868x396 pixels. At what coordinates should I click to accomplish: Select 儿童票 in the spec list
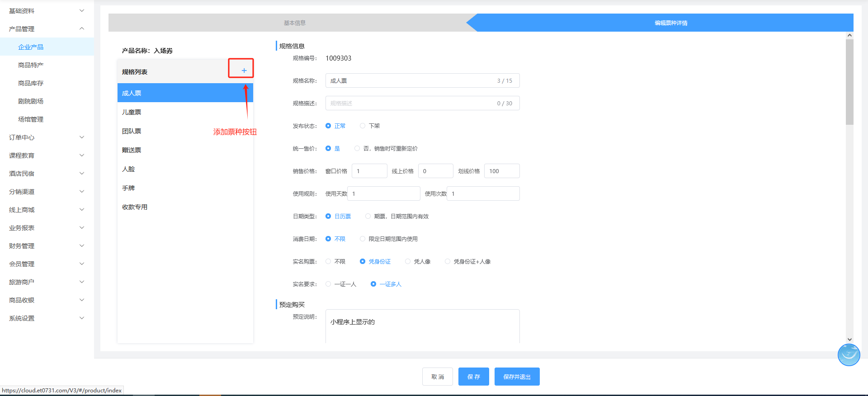132,112
